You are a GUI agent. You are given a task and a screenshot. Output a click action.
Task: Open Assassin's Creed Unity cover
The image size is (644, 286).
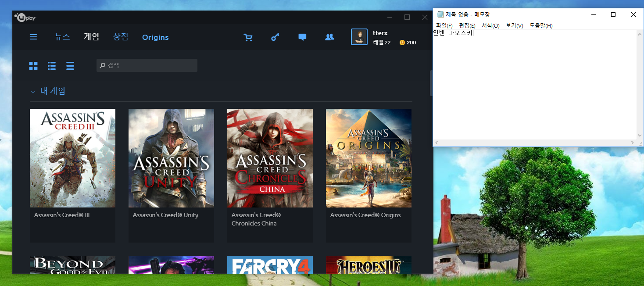171,158
